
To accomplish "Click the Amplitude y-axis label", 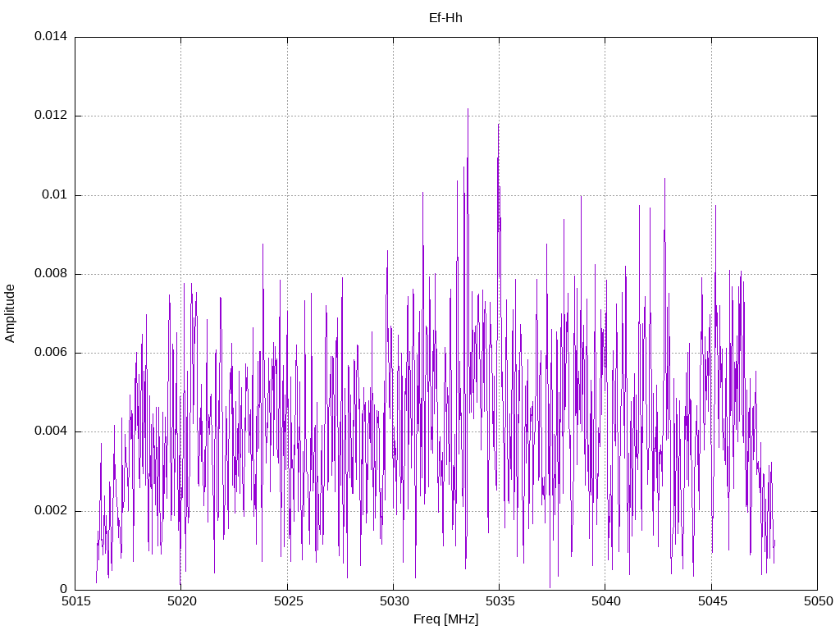I will coord(10,313).
